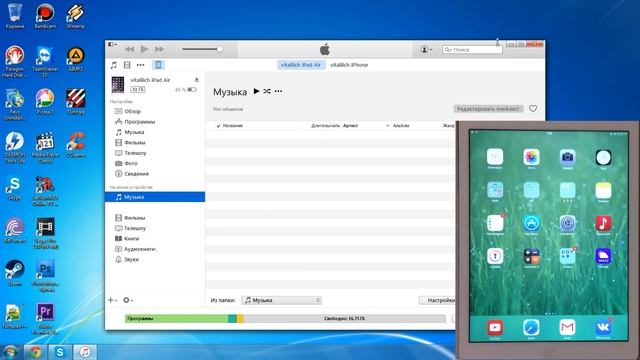The width and height of the screenshot is (640, 360).
Task: Open the Корзина recycle bin icon
Action: (15, 16)
